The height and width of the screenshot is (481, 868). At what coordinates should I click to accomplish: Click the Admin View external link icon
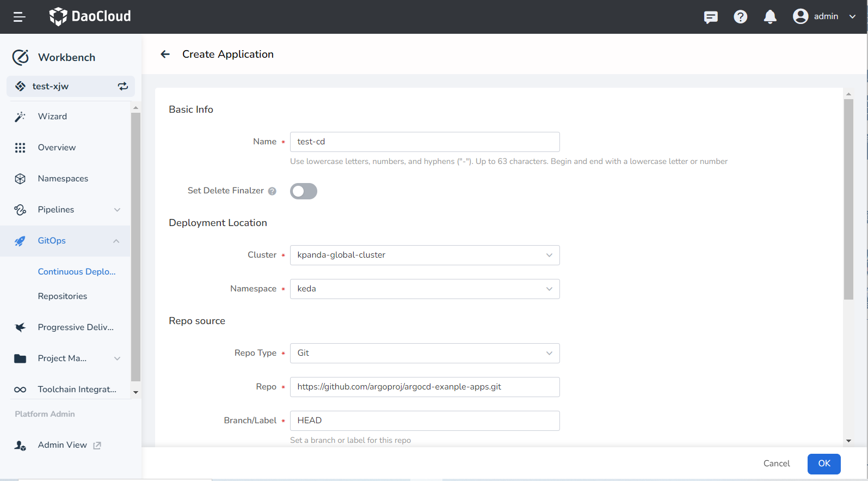(97, 446)
